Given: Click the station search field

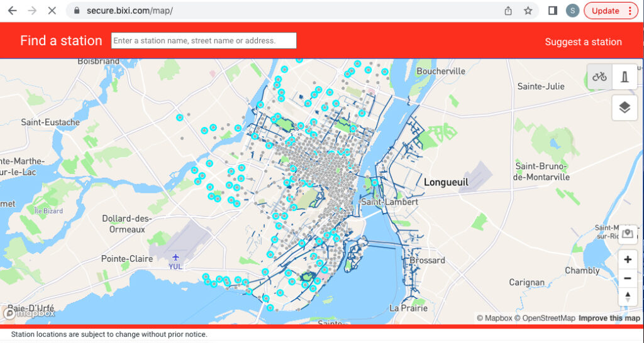Looking at the screenshot, I should point(204,41).
